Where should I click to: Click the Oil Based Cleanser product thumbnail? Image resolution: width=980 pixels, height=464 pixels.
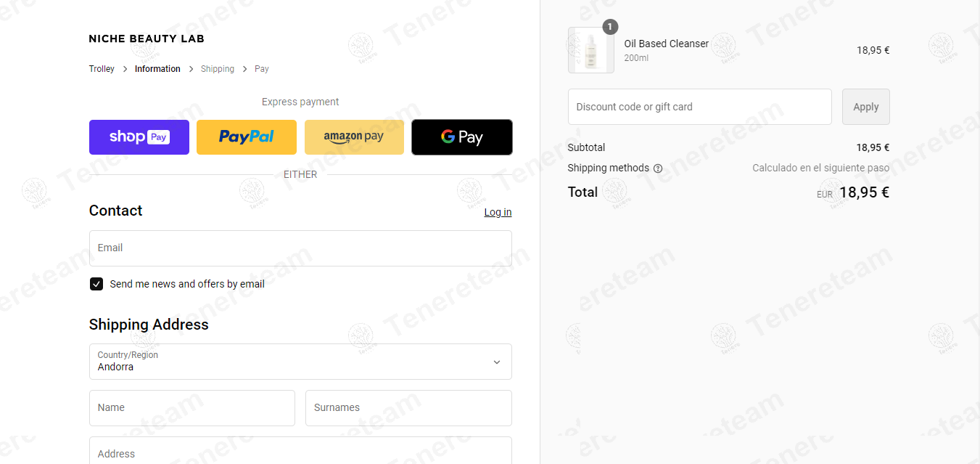[x=591, y=50]
